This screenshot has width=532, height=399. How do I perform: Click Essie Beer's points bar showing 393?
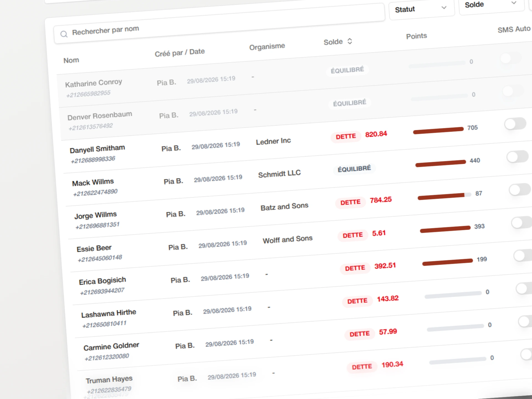point(445,229)
